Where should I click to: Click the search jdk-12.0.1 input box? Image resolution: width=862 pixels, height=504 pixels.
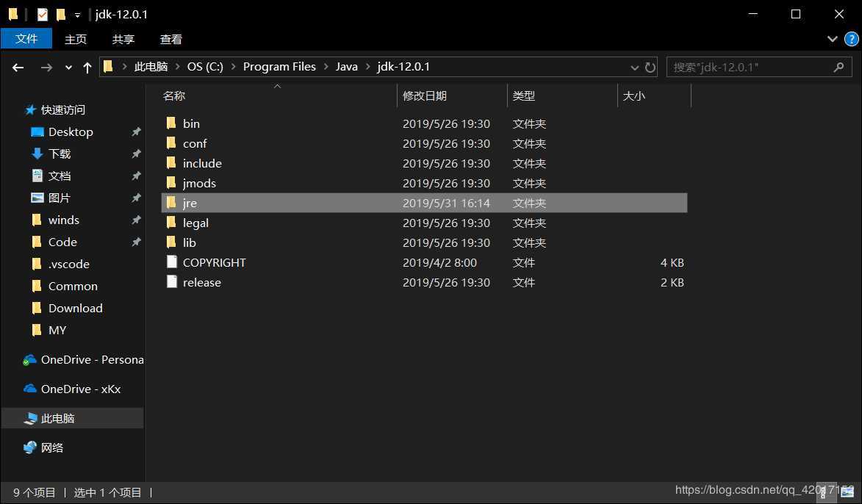(750, 67)
